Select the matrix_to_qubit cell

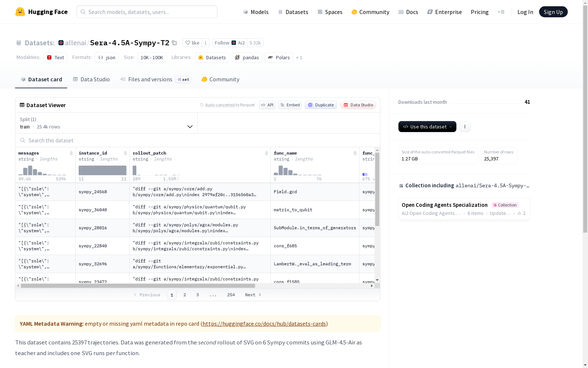tap(315, 210)
